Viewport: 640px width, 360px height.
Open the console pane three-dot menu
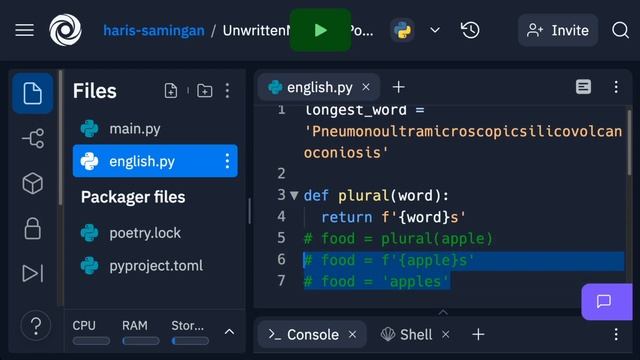(x=616, y=335)
